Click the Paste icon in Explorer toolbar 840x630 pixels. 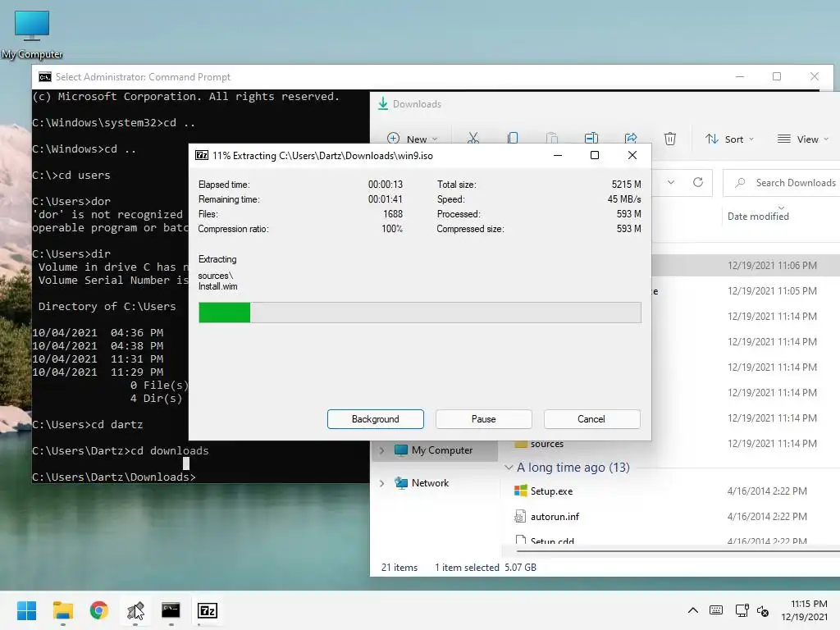(x=552, y=138)
